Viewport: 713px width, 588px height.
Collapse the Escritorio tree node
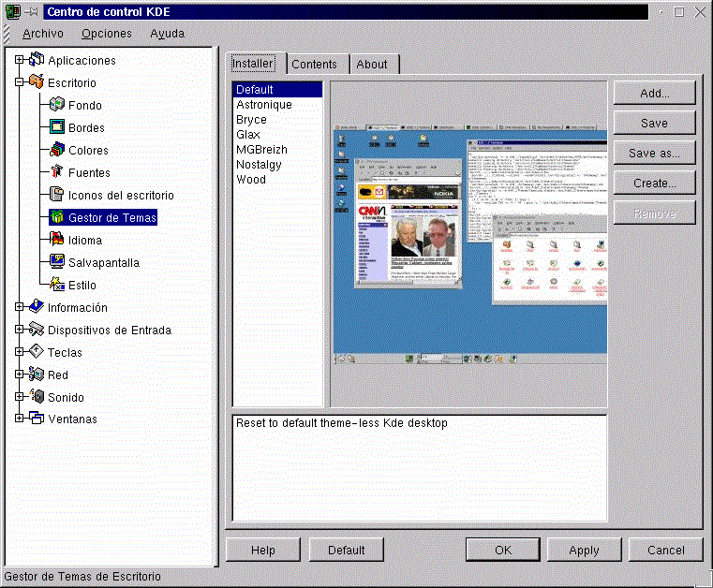[19, 83]
